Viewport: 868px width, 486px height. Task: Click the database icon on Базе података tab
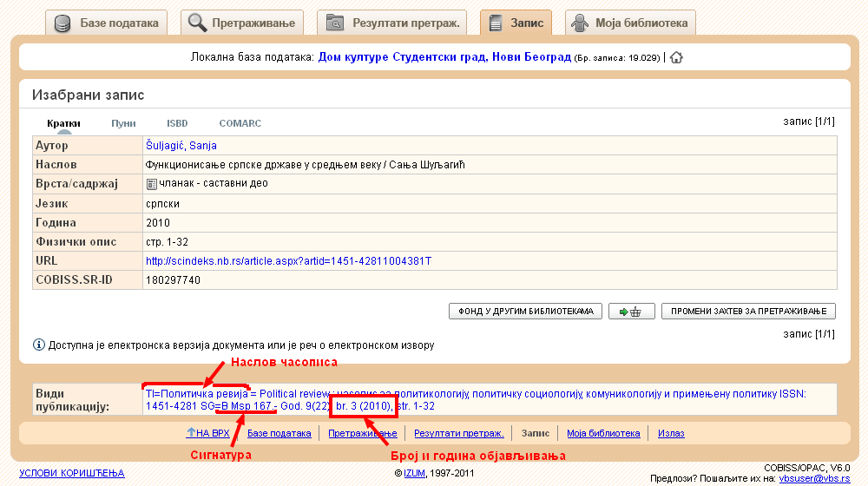pos(62,23)
